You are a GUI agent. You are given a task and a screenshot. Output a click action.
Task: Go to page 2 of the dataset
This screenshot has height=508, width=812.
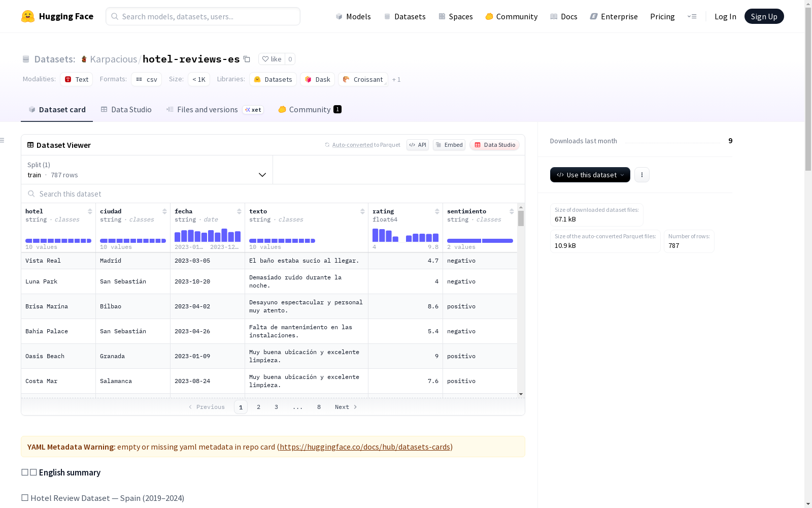click(258, 407)
